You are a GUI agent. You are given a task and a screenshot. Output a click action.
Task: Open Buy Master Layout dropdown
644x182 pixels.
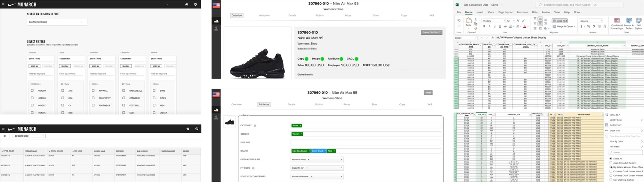(x=29, y=136)
